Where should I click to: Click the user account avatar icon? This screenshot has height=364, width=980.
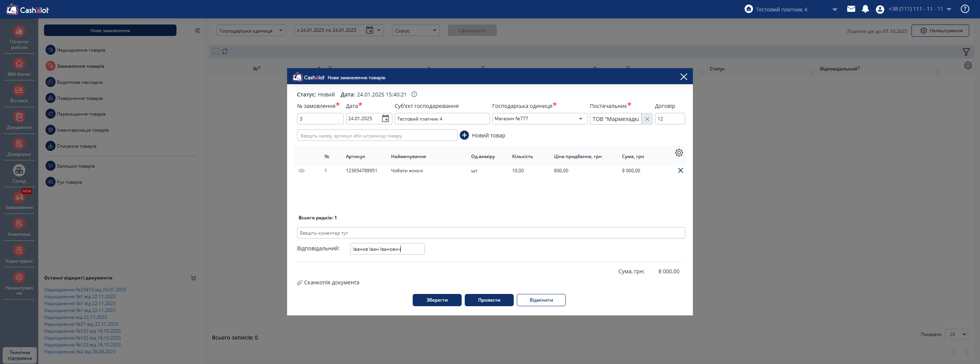tap(880, 9)
